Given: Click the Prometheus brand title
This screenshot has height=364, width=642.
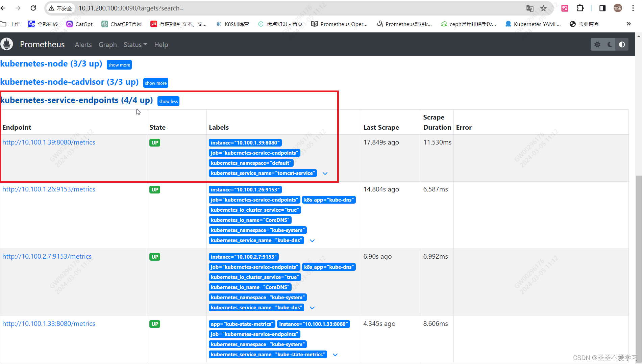Looking at the screenshot, I should pos(42,45).
